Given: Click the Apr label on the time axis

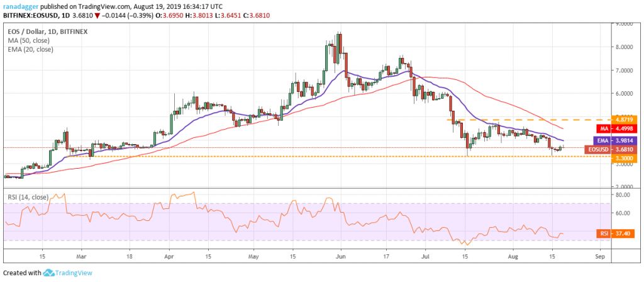Looking at the screenshot, I should pyautogui.click(x=168, y=257).
